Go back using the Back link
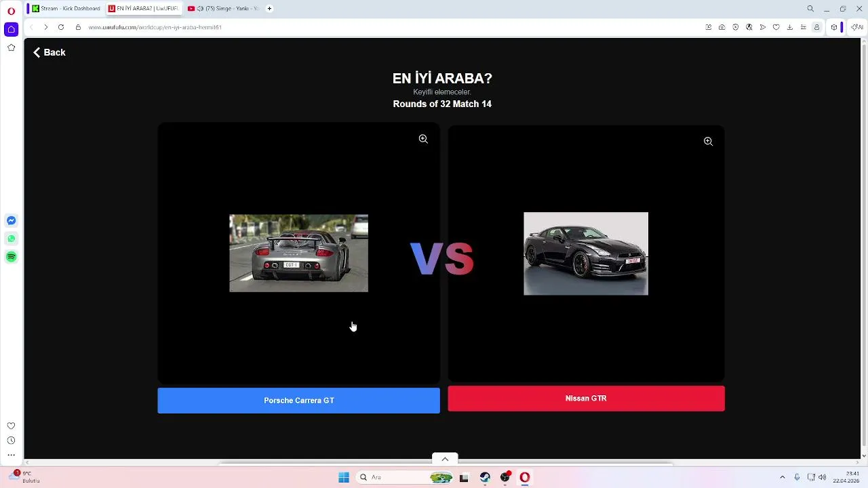The height and width of the screenshot is (488, 868). [x=49, y=52]
